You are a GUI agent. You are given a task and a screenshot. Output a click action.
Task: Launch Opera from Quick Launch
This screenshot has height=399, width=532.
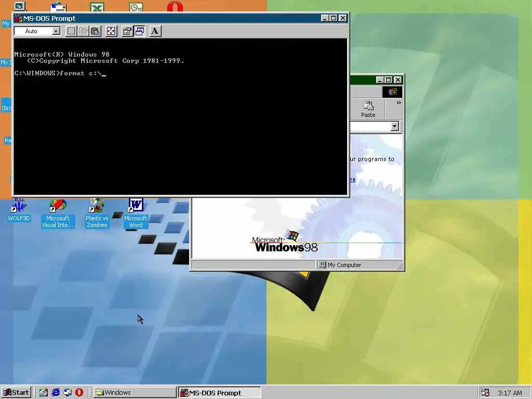79,393
